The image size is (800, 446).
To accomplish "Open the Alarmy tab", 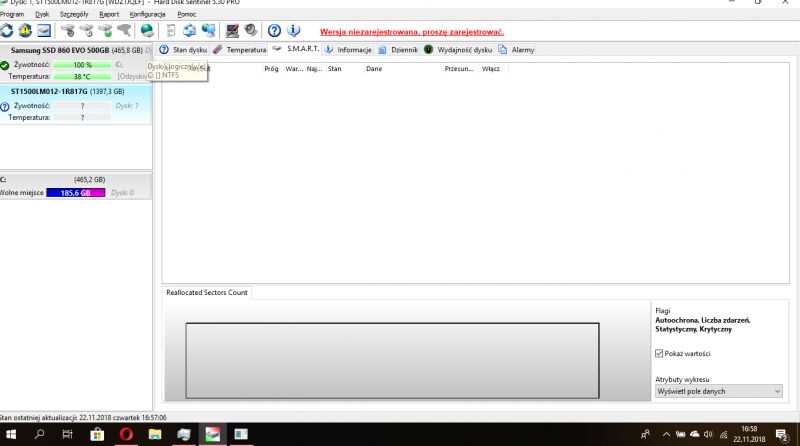I will click(516, 49).
